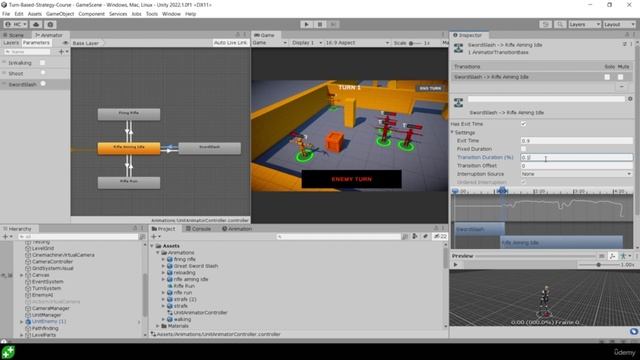Toggle the Animator layer visibility eye icon
Viewport: 640px width, 360px height.
65,43
